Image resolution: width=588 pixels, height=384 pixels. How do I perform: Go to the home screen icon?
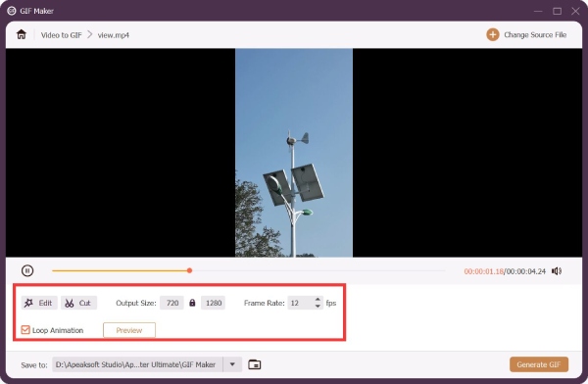[22, 34]
